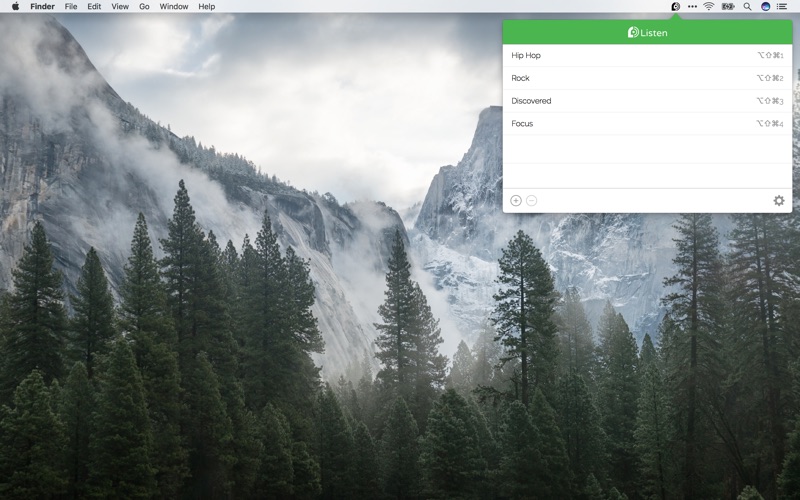Open the Finder menu
Viewport: 800px width, 500px height.
42,7
